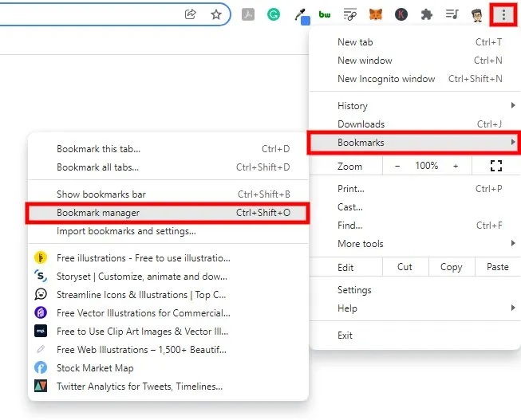
Task: Click the Twitter Analytics bookmark favicon
Action: click(41, 386)
